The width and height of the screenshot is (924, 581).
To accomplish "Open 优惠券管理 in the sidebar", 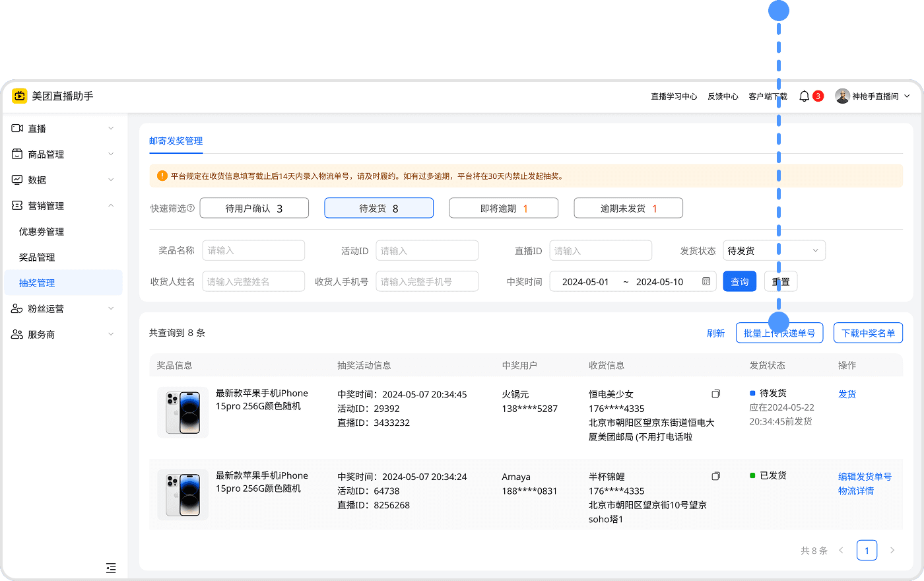I will click(x=42, y=231).
